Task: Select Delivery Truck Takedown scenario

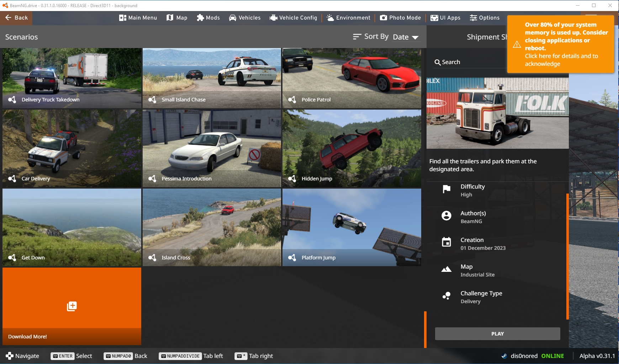Action: [72, 78]
